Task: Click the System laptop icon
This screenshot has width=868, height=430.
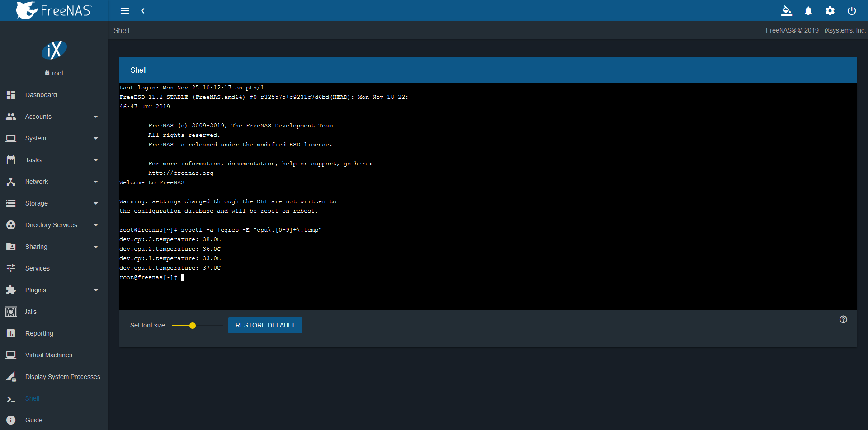Action: (x=11, y=138)
